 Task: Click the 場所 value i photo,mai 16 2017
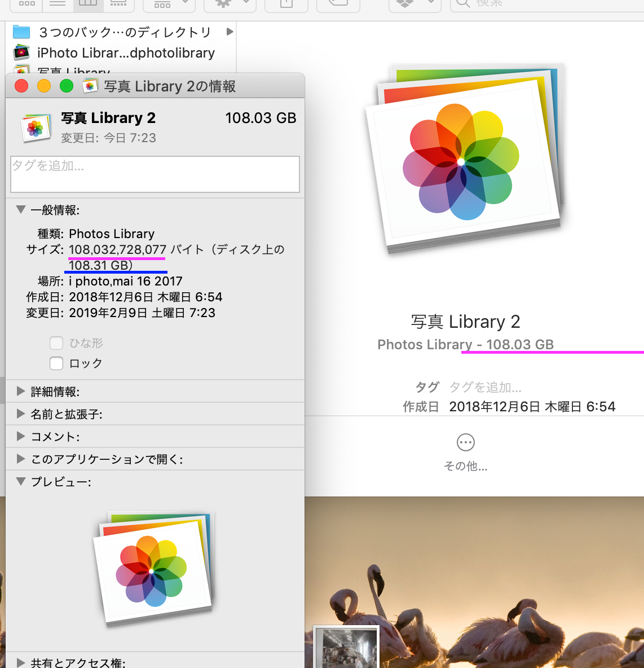pyautogui.click(x=126, y=281)
